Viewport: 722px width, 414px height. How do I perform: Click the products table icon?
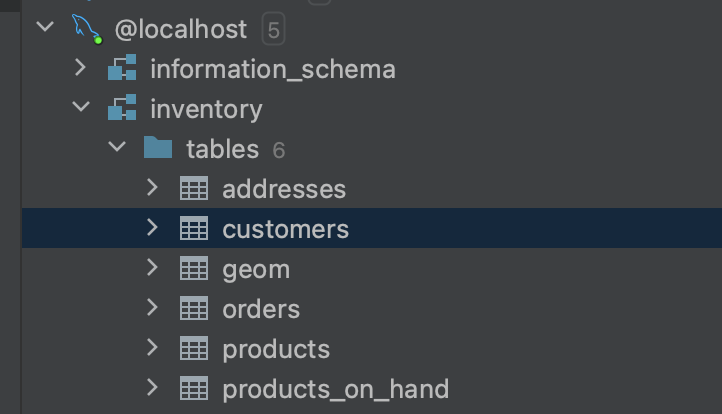(194, 349)
